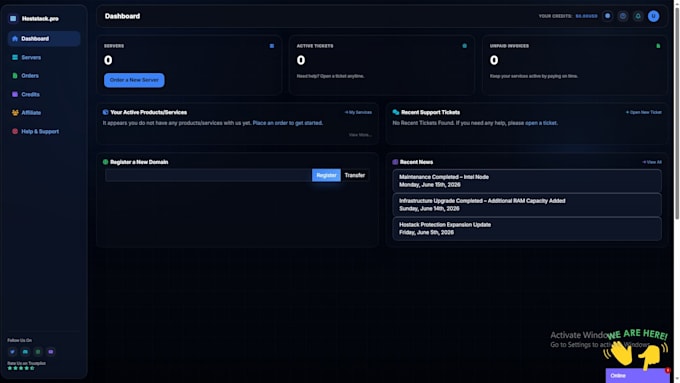This screenshot has width=680, height=383.
Task: Follow the Place an order to get started link
Action: coord(288,123)
